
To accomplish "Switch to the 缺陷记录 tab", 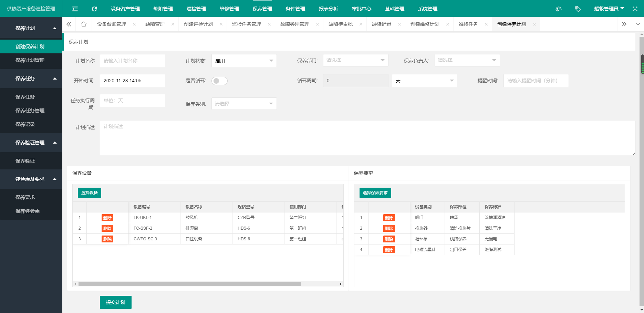I will [382, 24].
